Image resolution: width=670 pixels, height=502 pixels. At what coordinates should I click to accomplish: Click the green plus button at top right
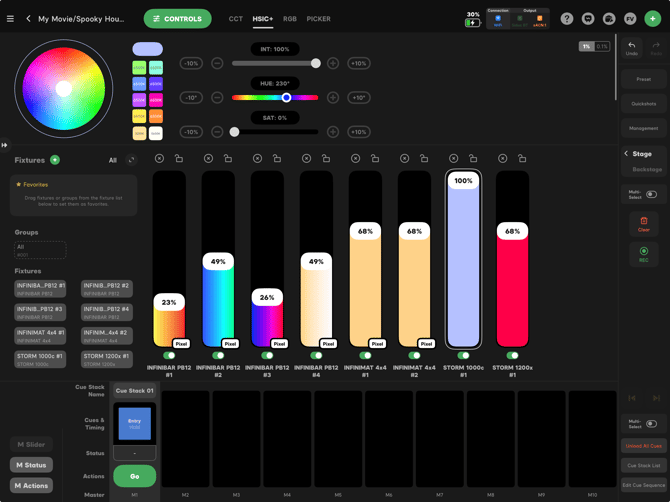tap(652, 19)
